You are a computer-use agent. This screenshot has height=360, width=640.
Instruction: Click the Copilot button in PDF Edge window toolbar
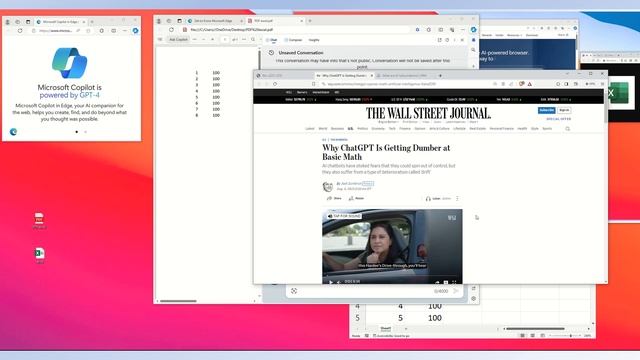473,30
